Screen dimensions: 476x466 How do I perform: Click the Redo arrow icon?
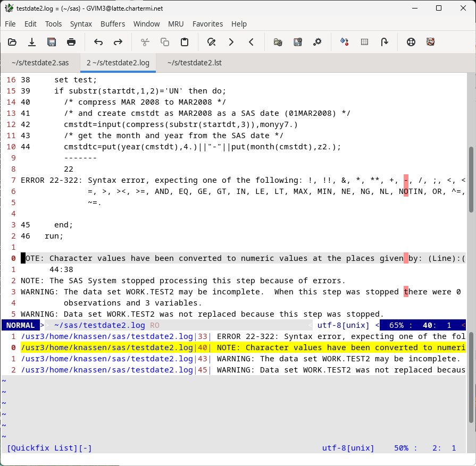118,42
